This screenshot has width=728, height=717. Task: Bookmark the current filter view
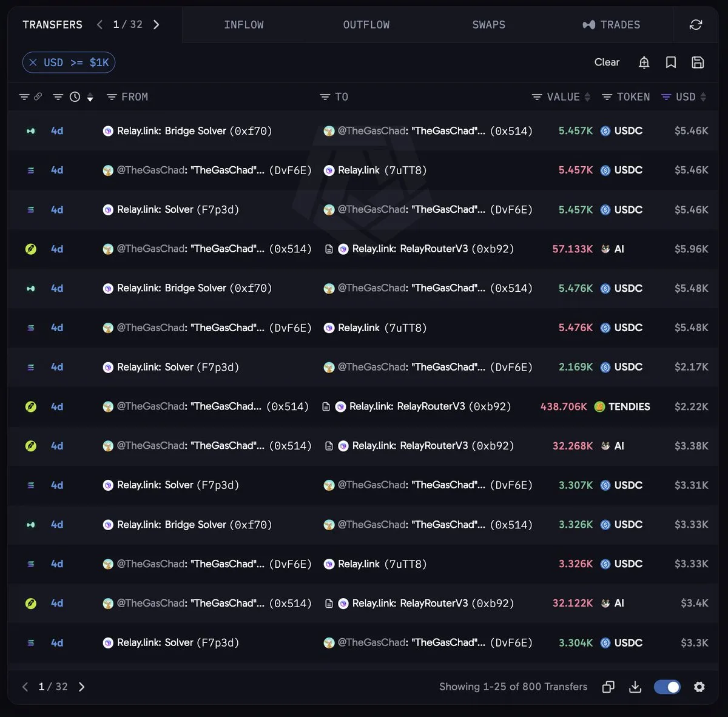pos(671,62)
